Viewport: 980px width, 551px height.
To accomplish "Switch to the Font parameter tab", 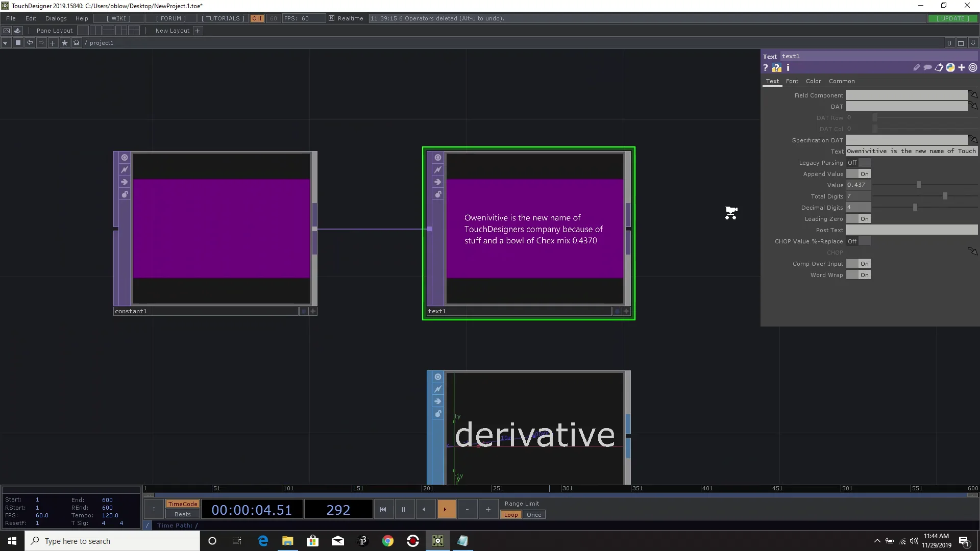I will 792,81.
